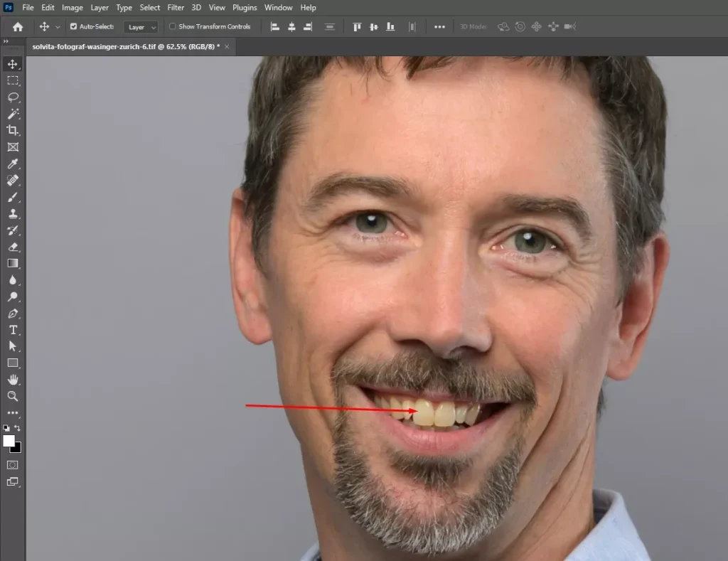Open the foreground color swatch

(x=9, y=442)
